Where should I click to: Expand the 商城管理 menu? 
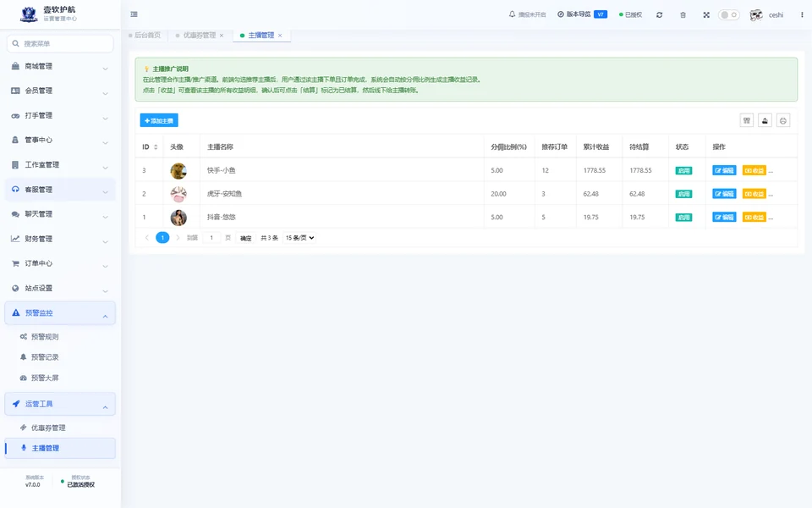click(60, 66)
